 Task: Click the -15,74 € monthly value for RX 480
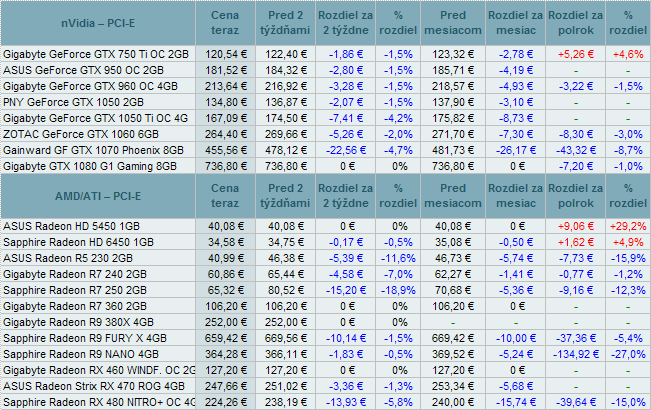516,402
